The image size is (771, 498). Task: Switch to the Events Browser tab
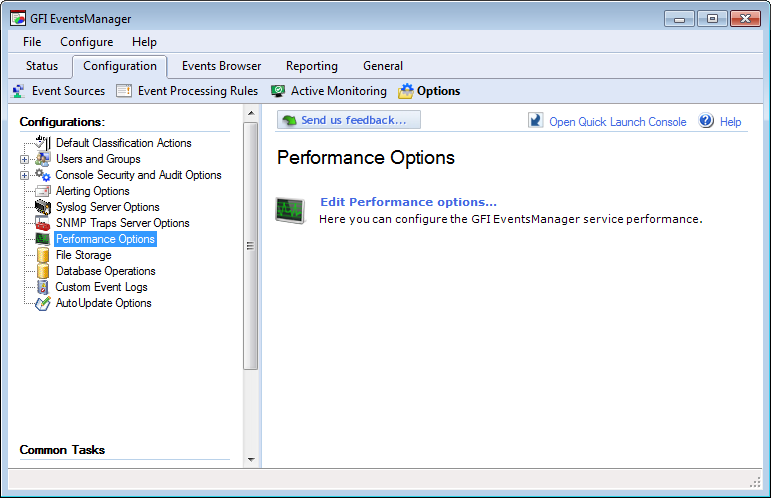click(221, 66)
